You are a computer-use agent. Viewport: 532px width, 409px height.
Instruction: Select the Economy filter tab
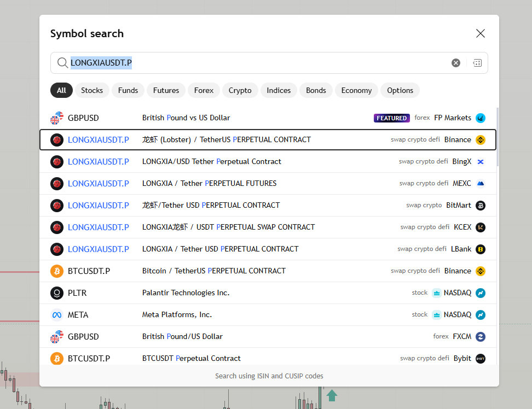[356, 90]
